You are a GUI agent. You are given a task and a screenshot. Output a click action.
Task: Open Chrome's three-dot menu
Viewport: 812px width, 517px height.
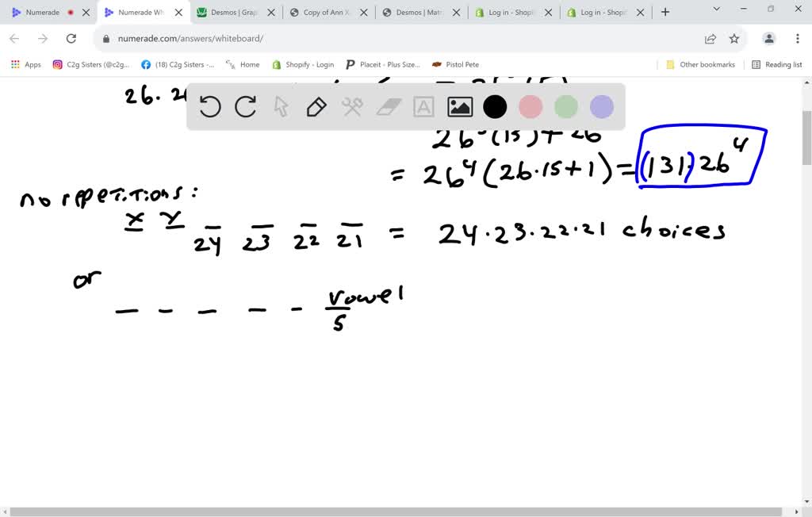(797, 38)
